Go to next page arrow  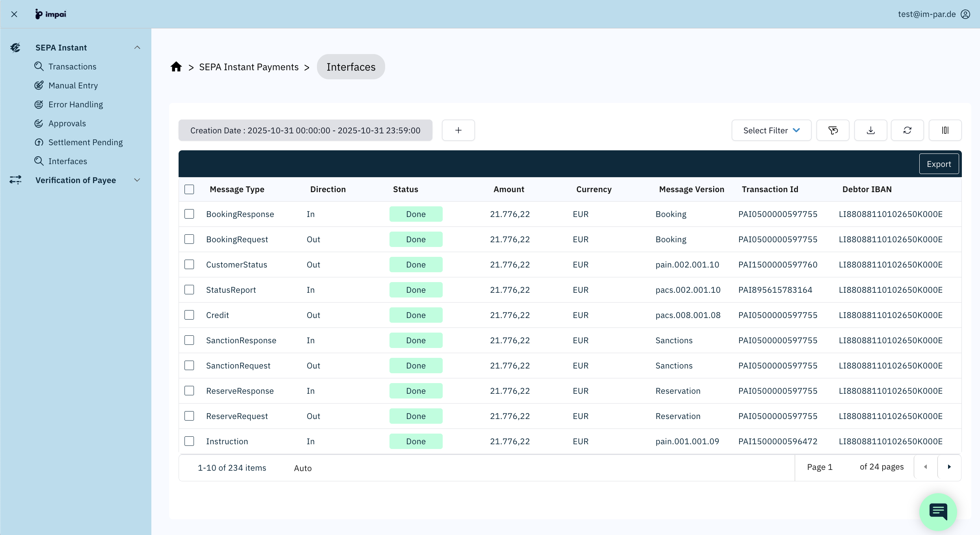(949, 467)
